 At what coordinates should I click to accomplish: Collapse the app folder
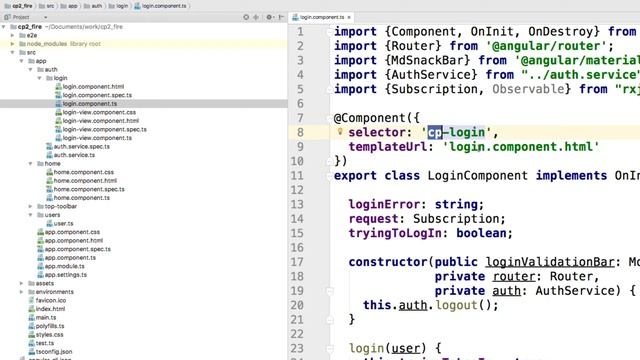click(22, 61)
